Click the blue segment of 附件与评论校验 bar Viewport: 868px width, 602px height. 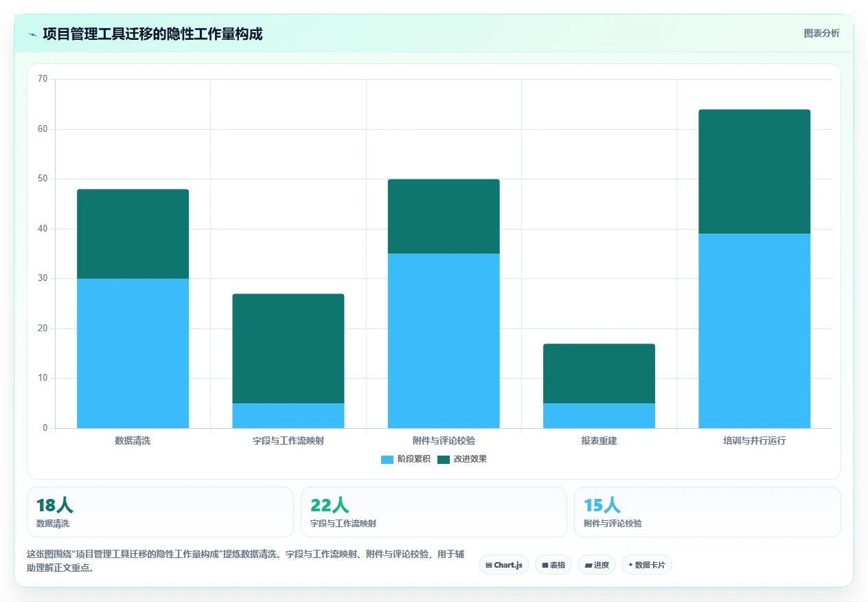tap(444, 341)
